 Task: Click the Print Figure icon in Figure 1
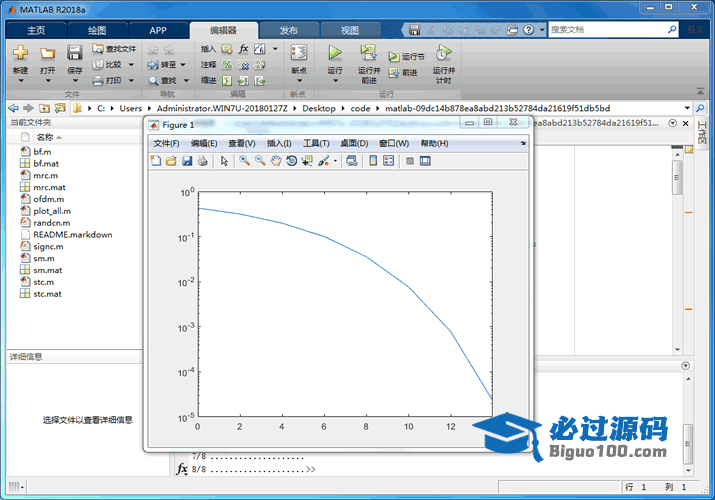(203, 161)
